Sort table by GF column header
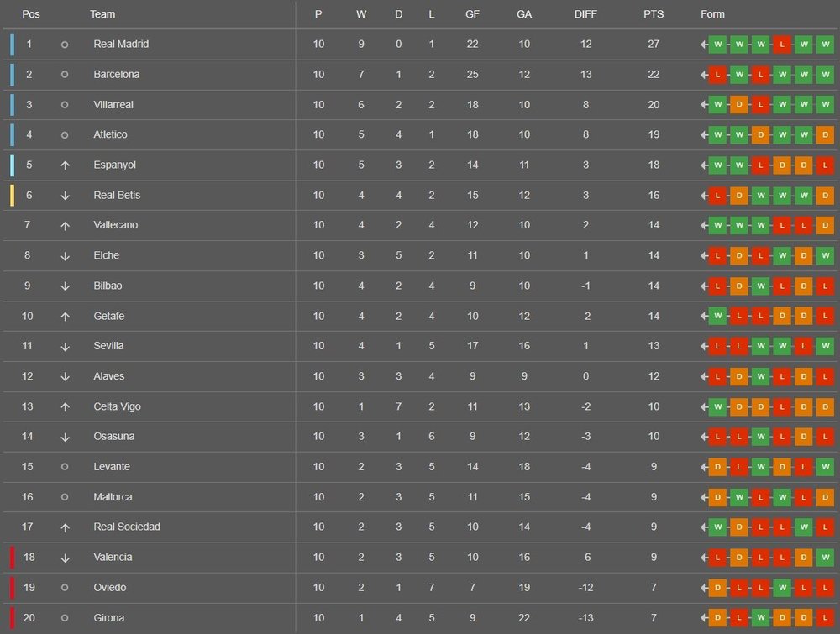 (472, 14)
